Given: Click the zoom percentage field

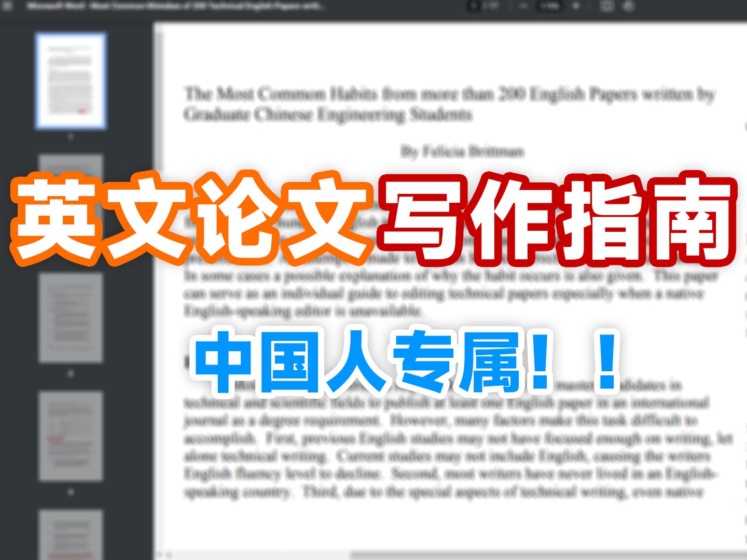Looking at the screenshot, I should (549, 6).
